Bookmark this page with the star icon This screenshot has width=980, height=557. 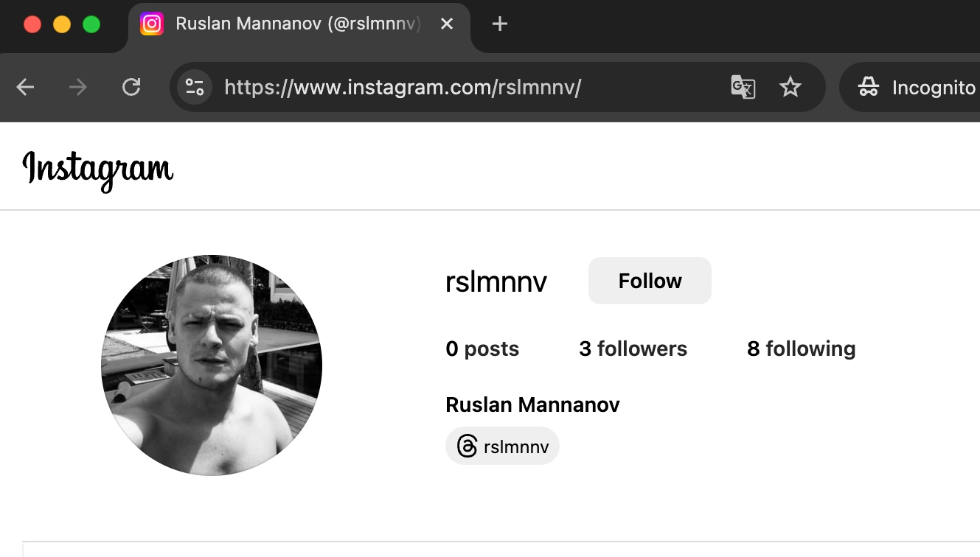click(x=790, y=87)
